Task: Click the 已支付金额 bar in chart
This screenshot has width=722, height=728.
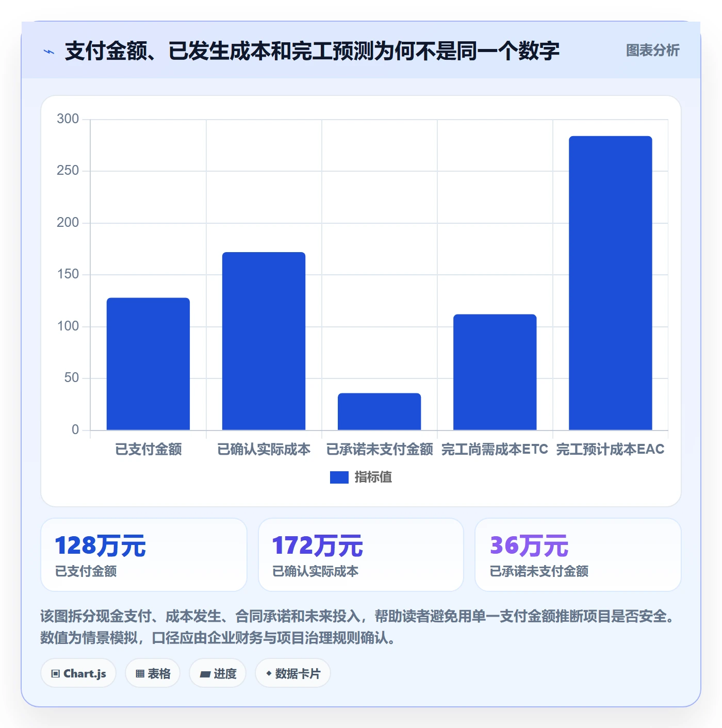Action: tap(148, 364)
